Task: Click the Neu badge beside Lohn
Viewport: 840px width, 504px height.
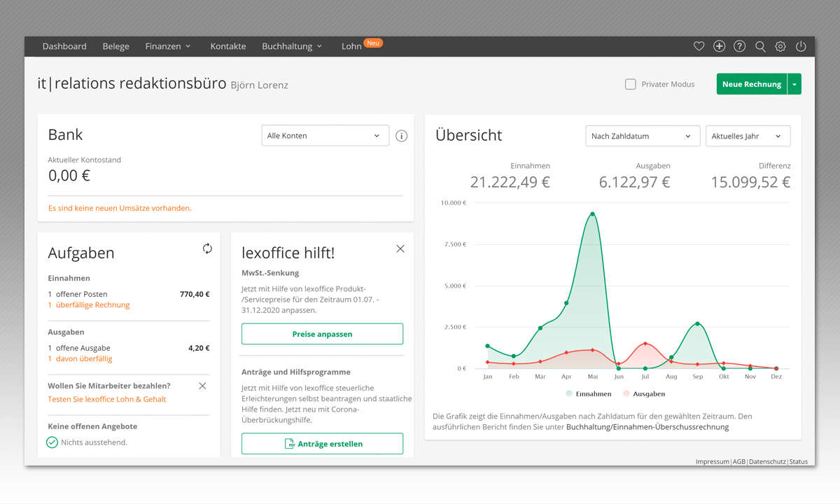Action: click(x=373, y=43)
